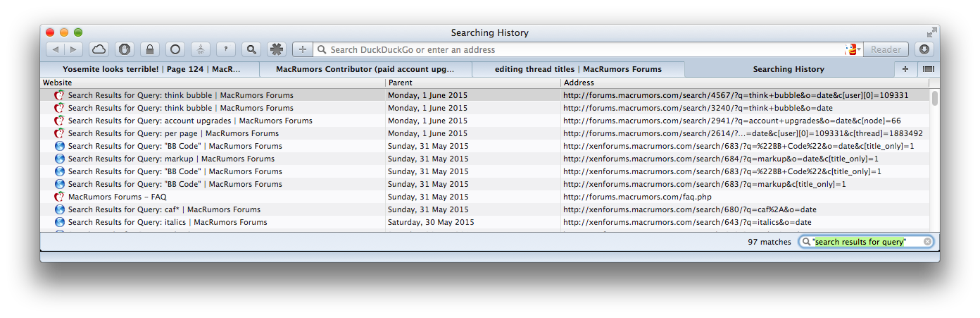Viewport: 980px width, 318px height.
Task: Open a new tab with plus button
Action: point(905,69)
